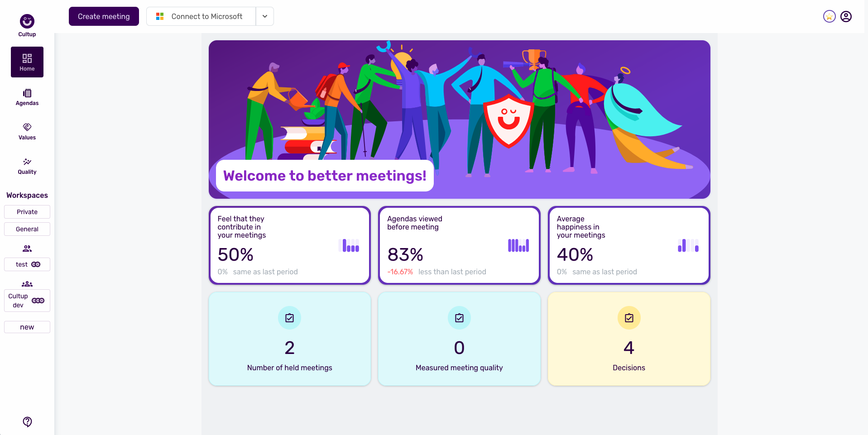Viewport: 868px width, 435px height.
Task: Click the Cultup smiley logo
Action: pyautogui.click(x=27, y=21)
